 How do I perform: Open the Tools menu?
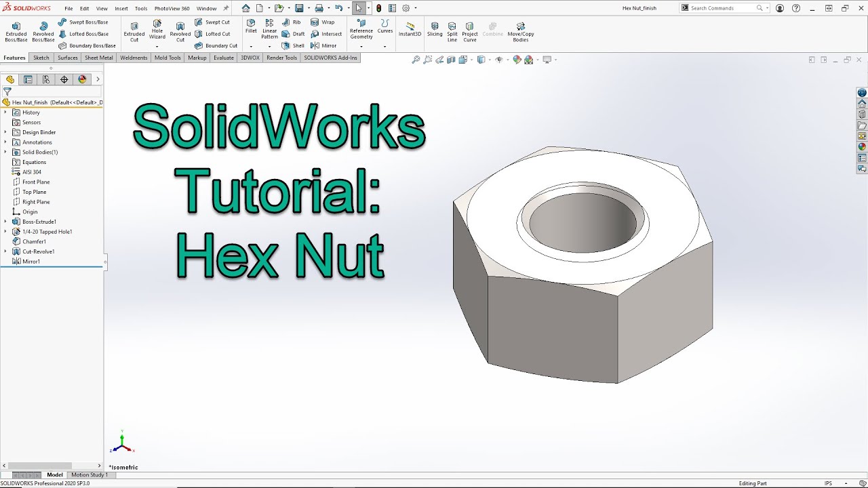[x=141, y=9]
